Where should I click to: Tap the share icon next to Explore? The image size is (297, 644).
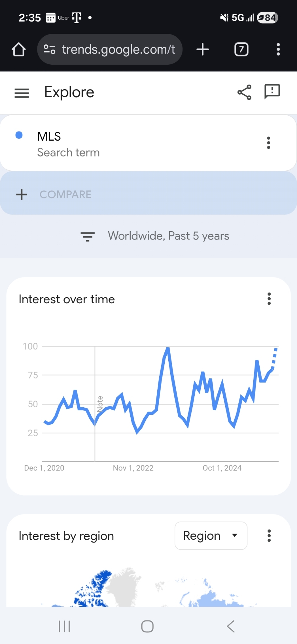pos(244,92)
